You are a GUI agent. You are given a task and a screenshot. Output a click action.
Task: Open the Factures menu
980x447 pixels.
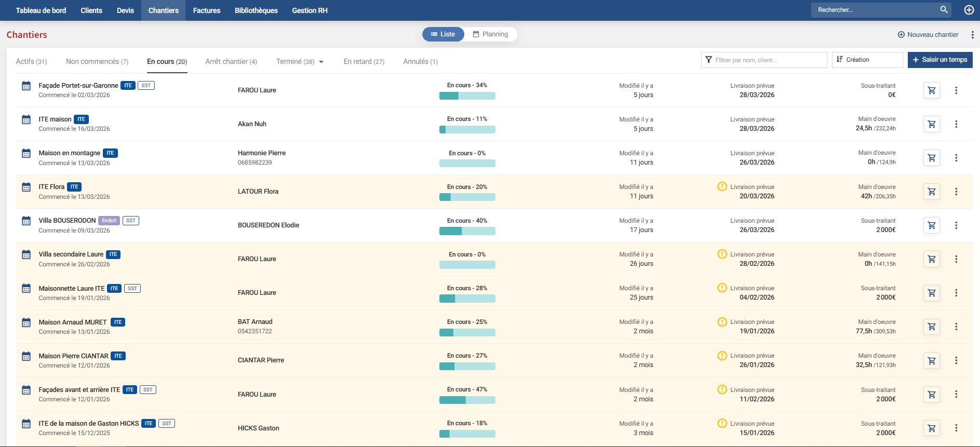206,10
